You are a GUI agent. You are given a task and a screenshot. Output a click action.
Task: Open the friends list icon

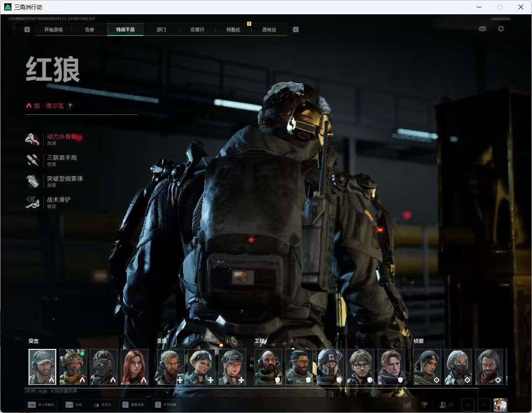[443, 405]
